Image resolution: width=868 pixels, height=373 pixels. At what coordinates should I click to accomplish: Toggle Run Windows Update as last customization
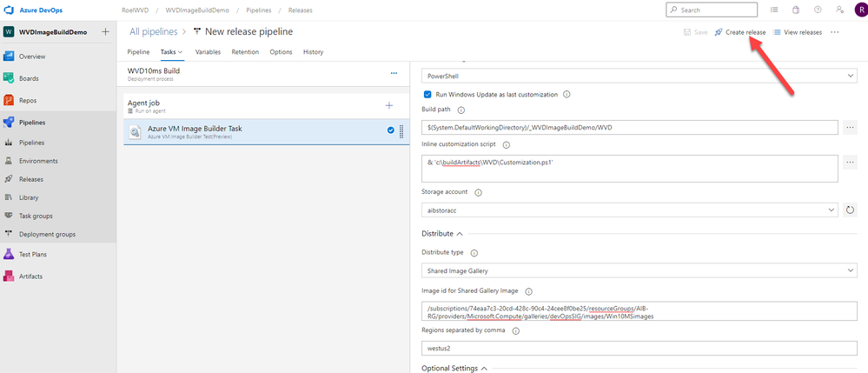point(427,94)
